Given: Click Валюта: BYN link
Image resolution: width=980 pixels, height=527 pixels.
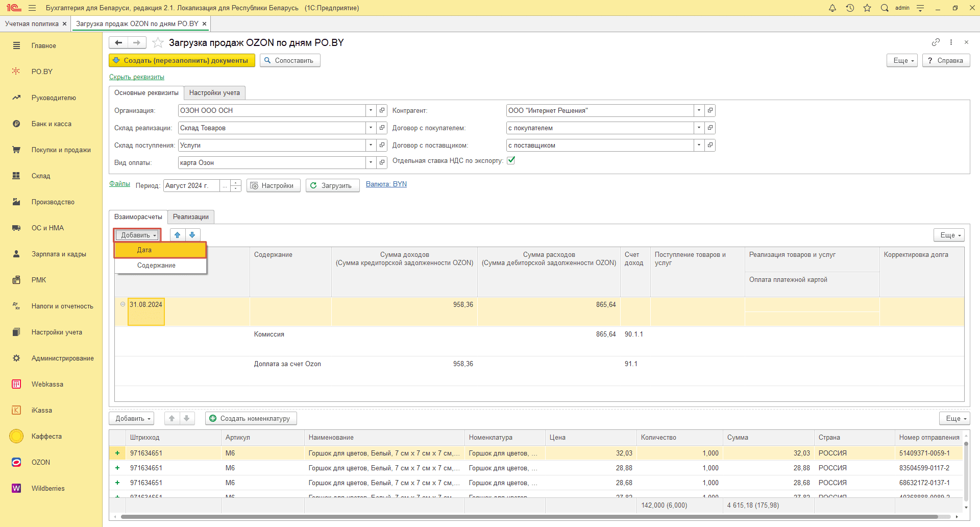Looking at the screenshot, I should coord(386,184).
